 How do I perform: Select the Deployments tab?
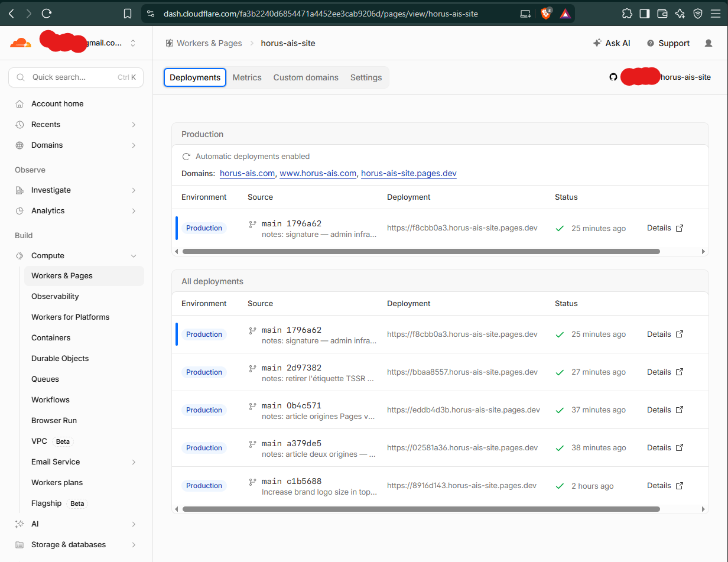pos(195,77)
